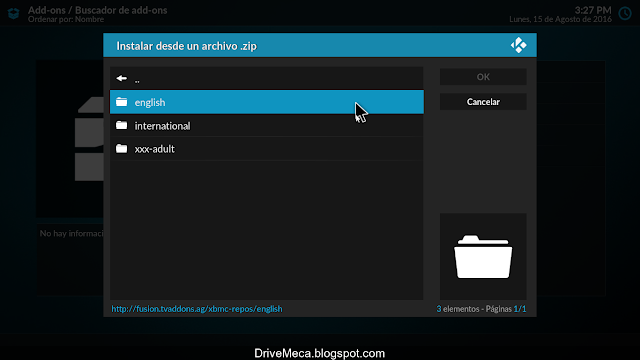Click the OK button
Screen dimensions: 640x360
[x=483, y=77]
